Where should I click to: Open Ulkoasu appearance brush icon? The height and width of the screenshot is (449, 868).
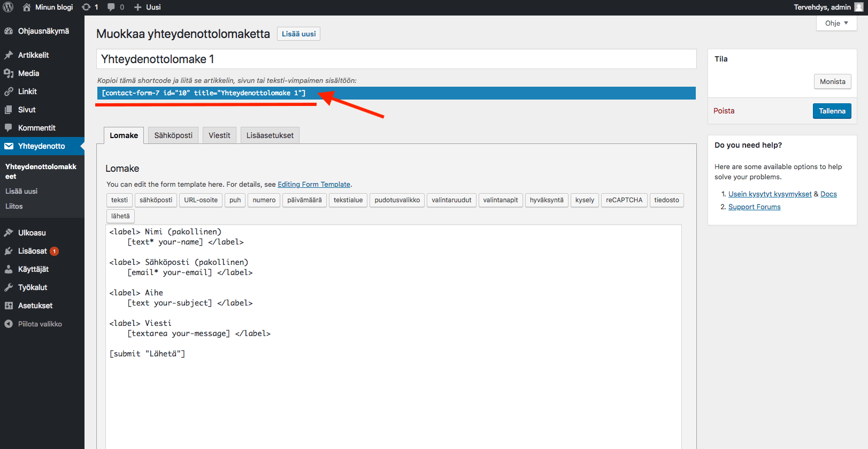tap(9, 233)
